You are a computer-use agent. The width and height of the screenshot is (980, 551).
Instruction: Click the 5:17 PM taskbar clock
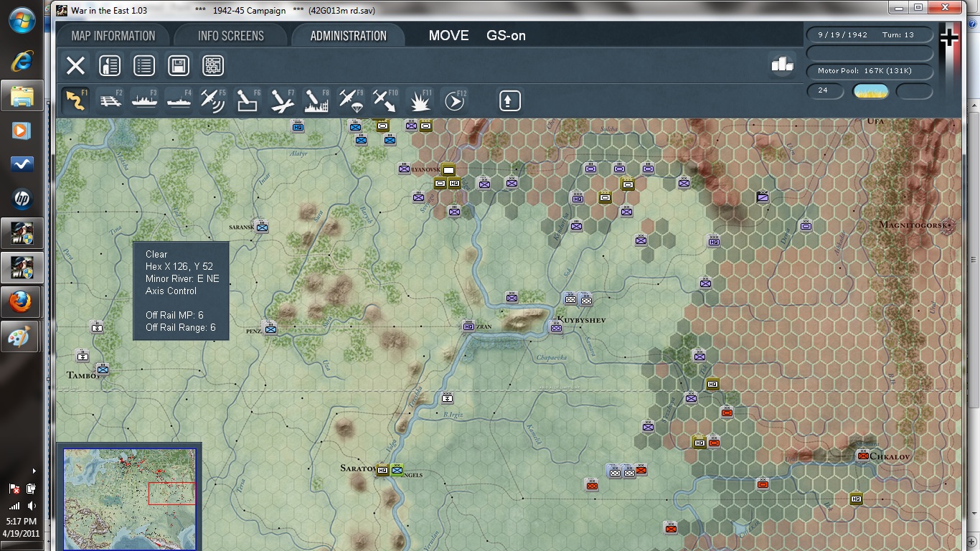(x=20, y=522)
